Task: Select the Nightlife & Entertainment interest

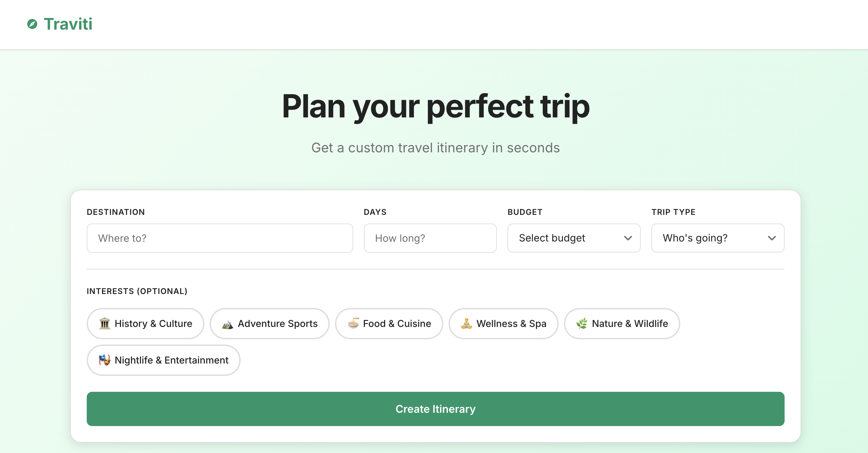Action: [163, 360]
